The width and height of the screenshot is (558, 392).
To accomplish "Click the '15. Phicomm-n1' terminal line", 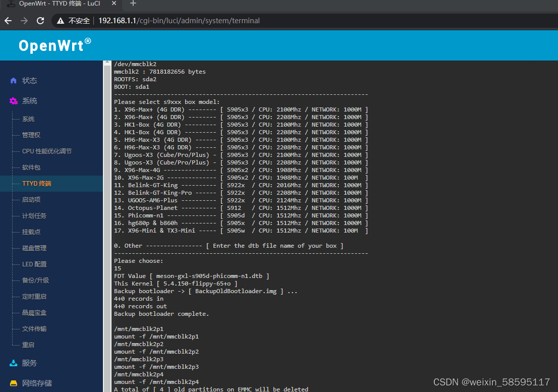I will coord(241,215).
